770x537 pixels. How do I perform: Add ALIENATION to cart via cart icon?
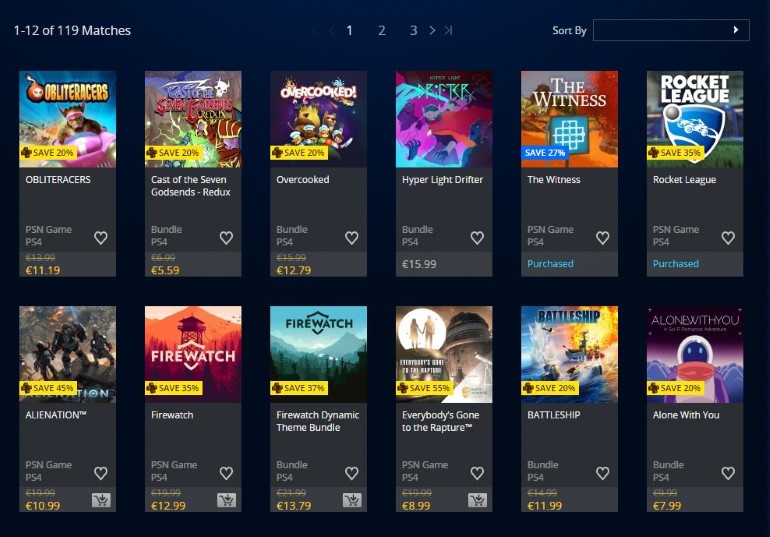point(101,500)
